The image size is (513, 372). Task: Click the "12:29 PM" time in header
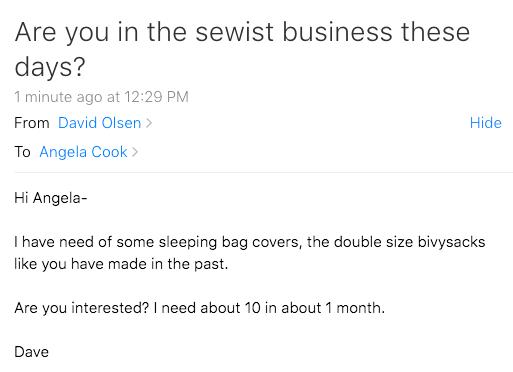[x=157, y=97]
